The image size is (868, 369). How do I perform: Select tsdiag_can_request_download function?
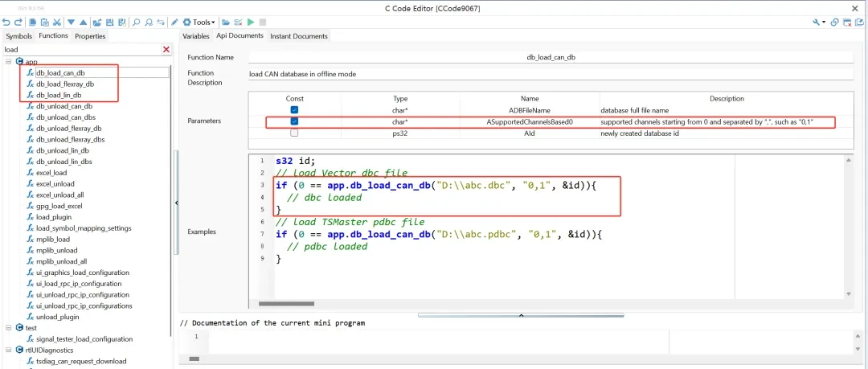[x=81, y=361]
